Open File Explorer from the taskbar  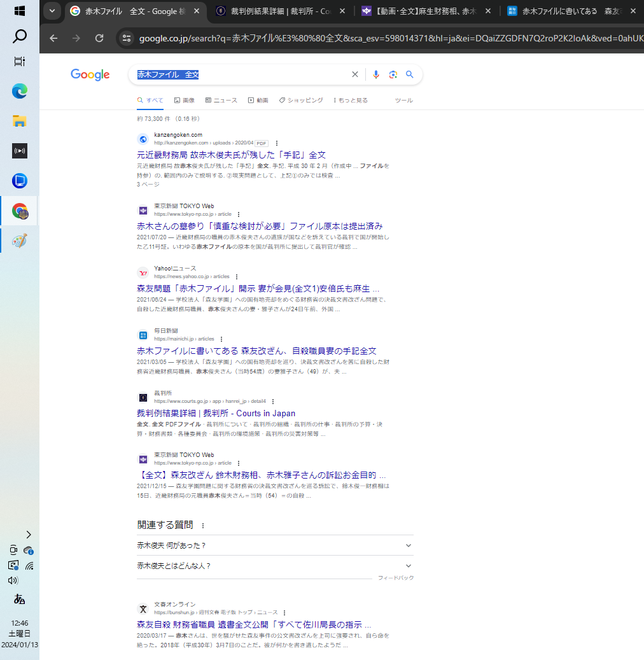[x=19, y=121]
